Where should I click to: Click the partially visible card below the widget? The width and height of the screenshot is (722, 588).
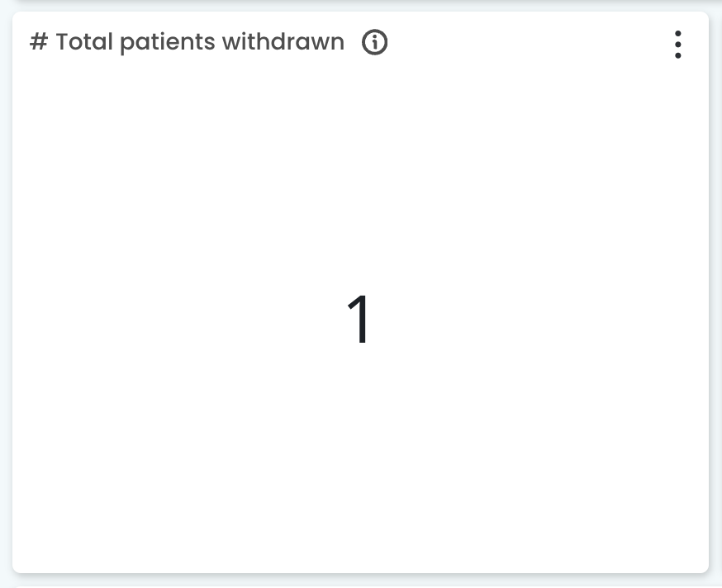(360, 584)
